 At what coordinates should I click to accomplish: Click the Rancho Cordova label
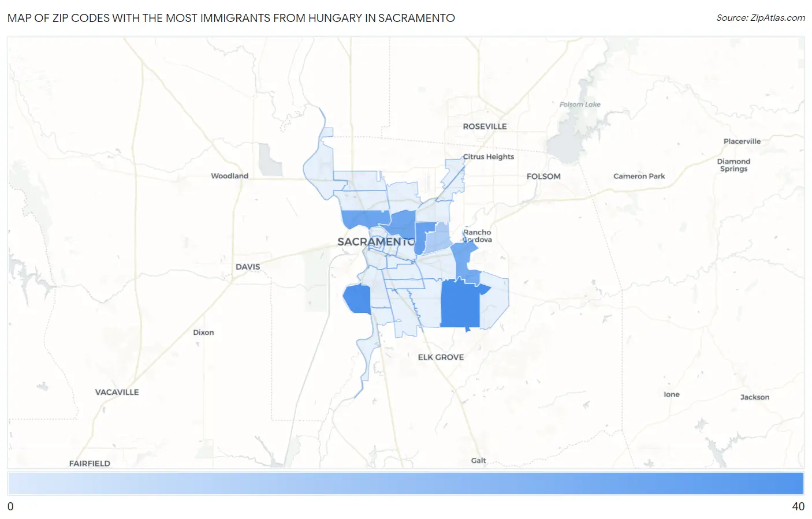click(x=477, y=236)
